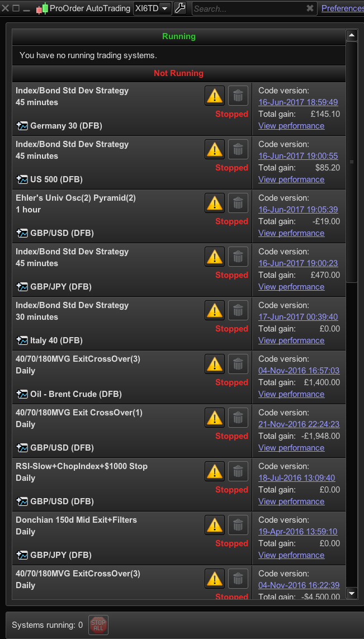
Task: View performance for Germany 30 strategy
Action: [x=291, y=126]
